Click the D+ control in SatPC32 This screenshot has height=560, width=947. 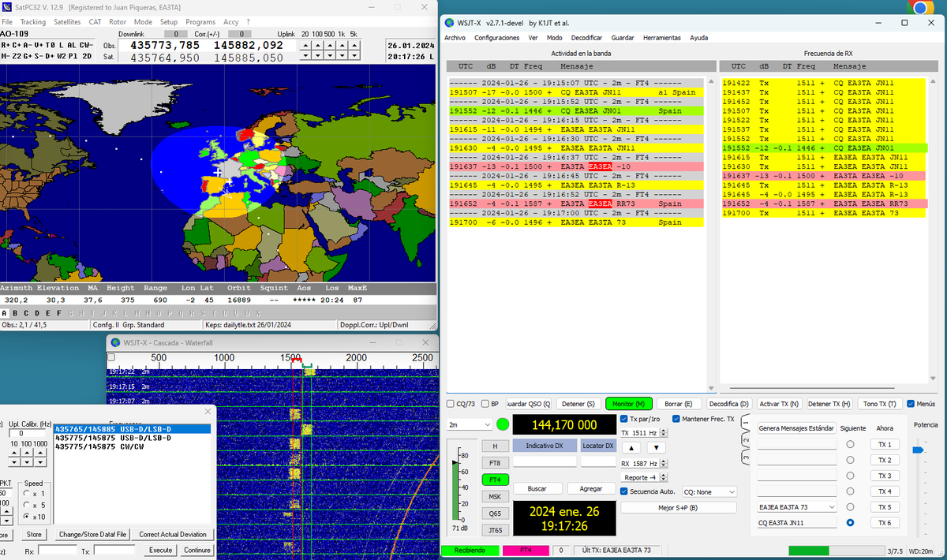[x=50, y=56]
